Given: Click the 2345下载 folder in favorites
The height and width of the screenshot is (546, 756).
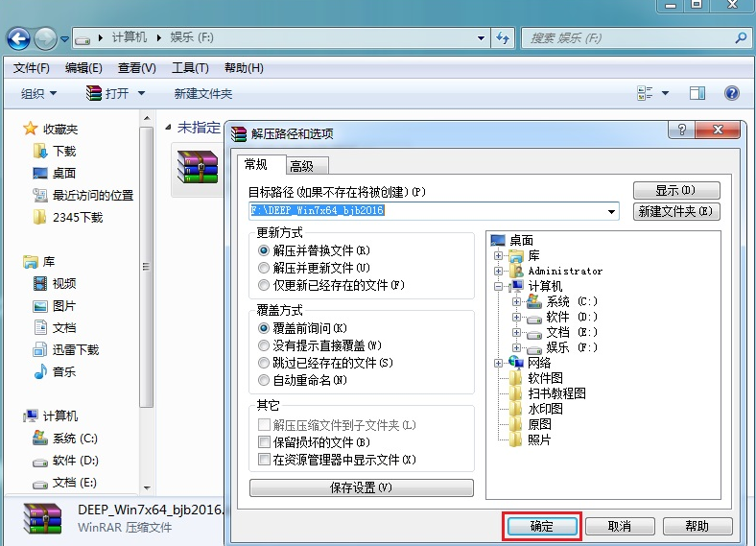Looking at the screenshot, I should click(x=77, y=217).
